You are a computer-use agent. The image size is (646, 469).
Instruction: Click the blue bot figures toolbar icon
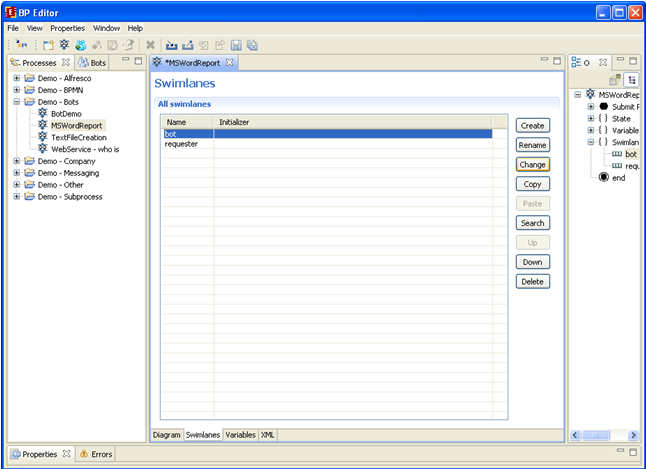(x=81, y=45)
